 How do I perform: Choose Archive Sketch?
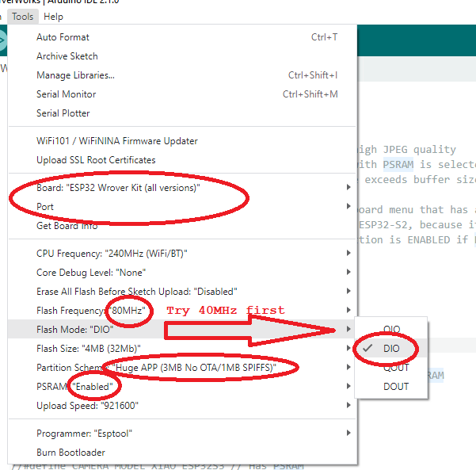pyautogui.click(x=182, y=56)
